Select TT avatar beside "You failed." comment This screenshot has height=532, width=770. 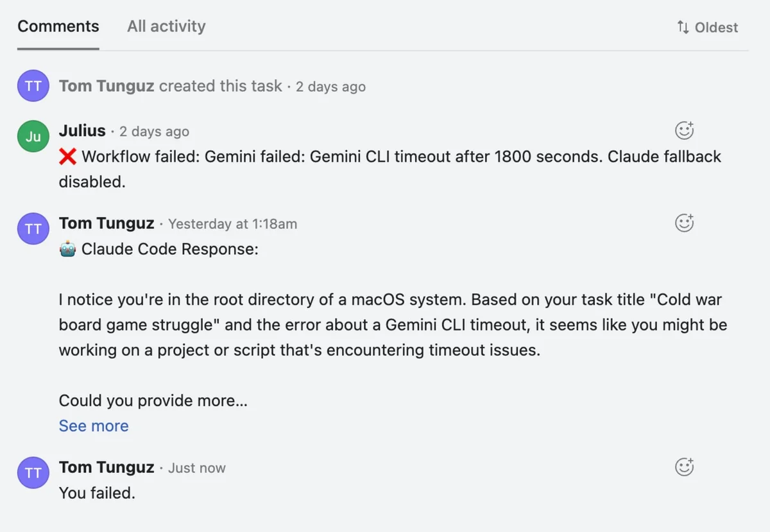33,473
